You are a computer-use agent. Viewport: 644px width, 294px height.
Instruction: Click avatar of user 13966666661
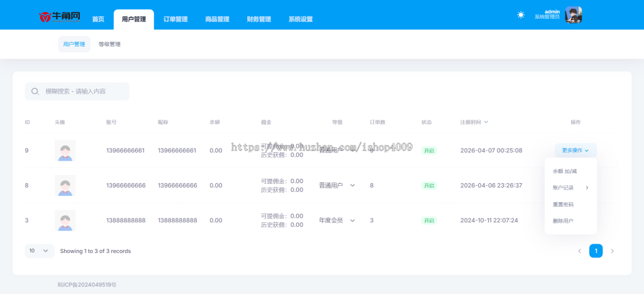65,150
